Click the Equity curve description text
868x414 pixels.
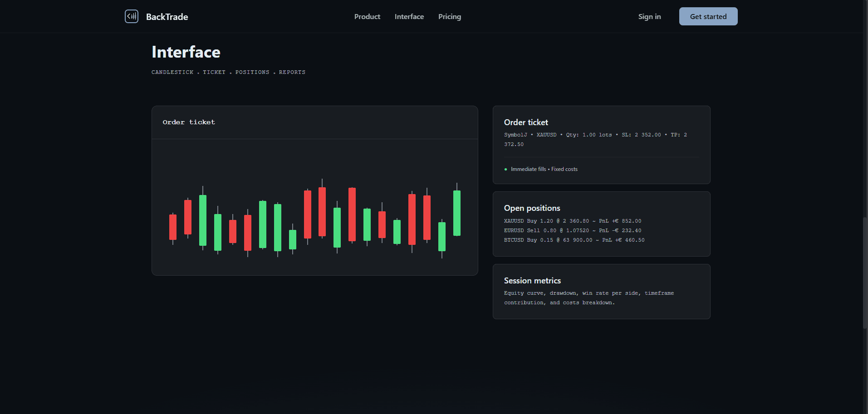pos(588,298)
